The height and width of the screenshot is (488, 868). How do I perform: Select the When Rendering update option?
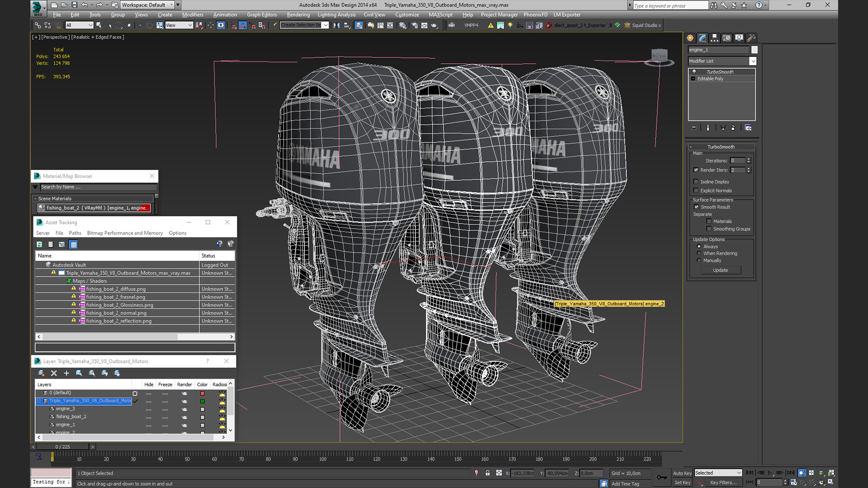click(699, 253)
